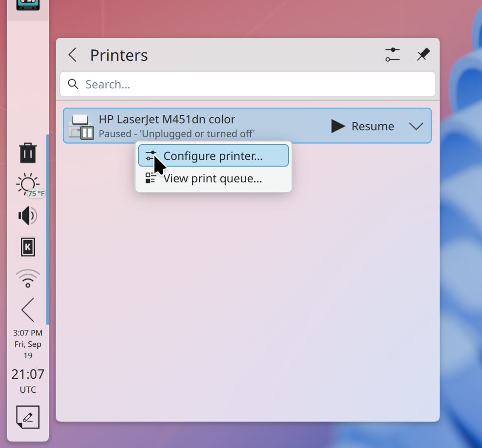This screenshot has width=482, height=448.
Task: Choose Configure printer... from the context menu
Action: [213, 156]
